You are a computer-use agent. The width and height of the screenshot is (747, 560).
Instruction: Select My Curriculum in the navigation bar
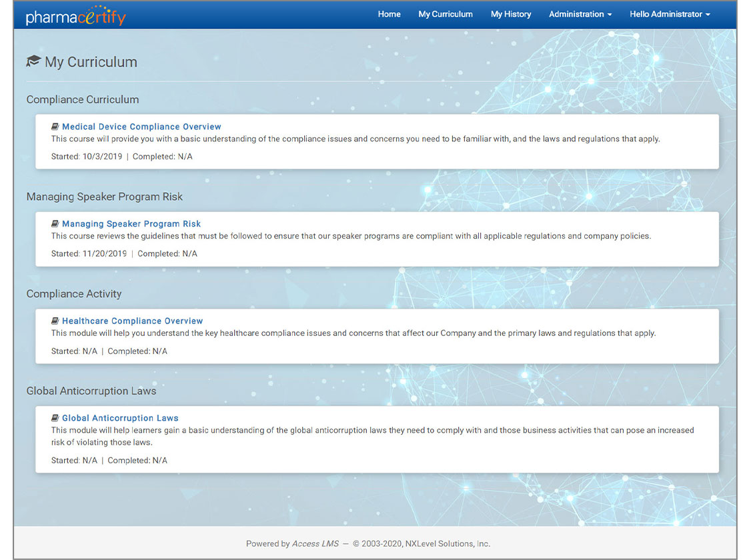pos(445,14)
